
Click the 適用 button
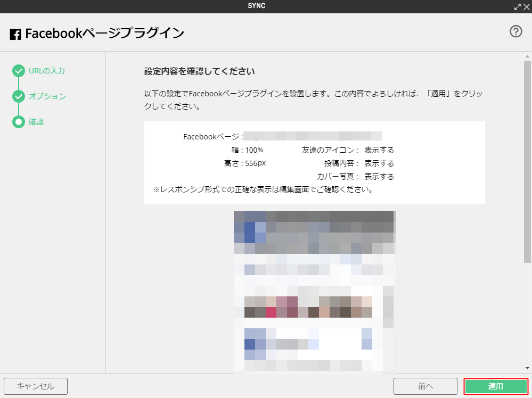496,386
